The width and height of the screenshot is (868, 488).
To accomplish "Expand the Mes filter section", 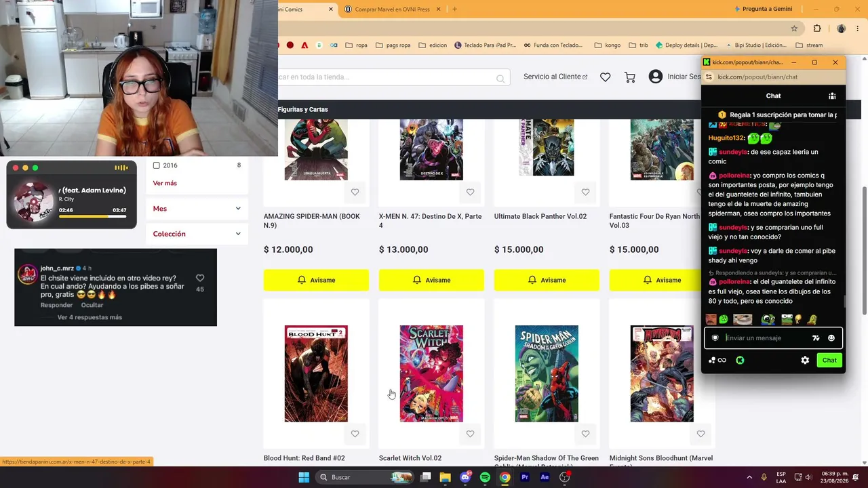I will click(197, 209).
